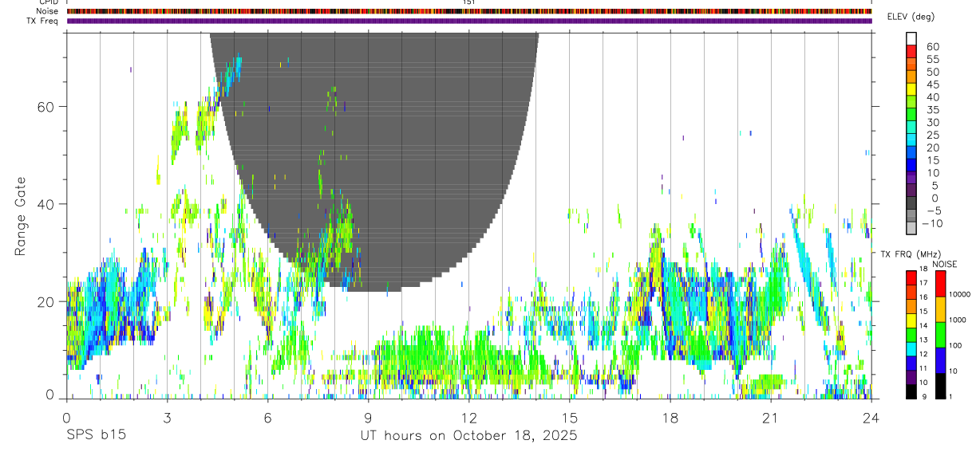
Task: Click the 9 tick on UT hours axis
Action: tap(368, 417)
